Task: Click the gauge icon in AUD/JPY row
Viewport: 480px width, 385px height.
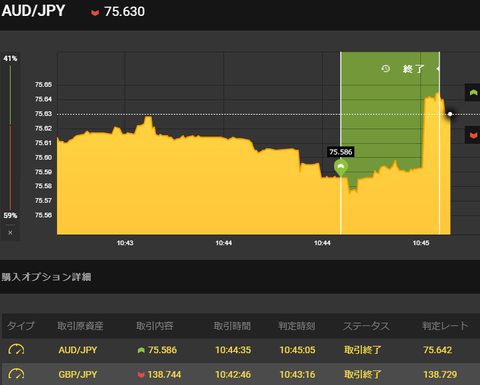Action: pyautogui.click(x=16, y=350)
